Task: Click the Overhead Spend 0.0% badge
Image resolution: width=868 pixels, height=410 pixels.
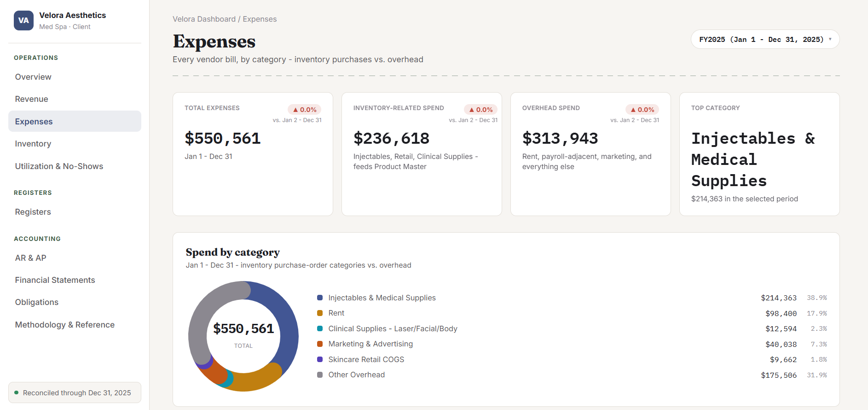Action: 642,110
